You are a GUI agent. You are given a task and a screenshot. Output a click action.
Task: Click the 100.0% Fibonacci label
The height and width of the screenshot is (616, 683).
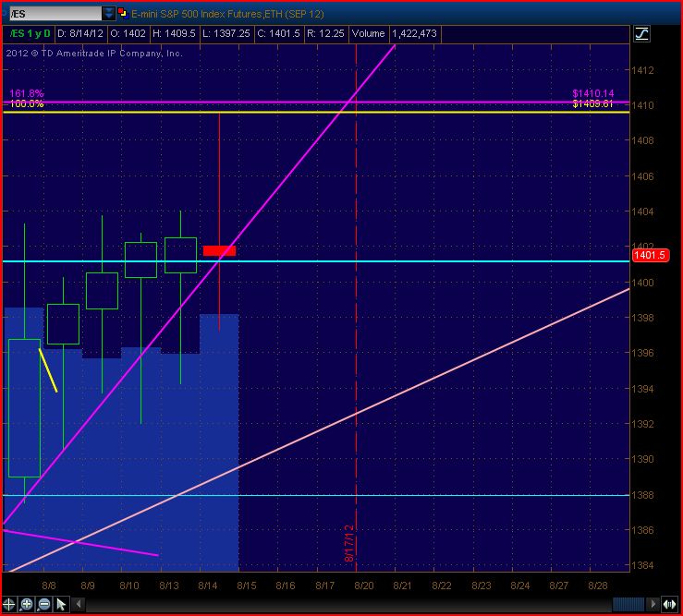click(x=27, y=104)
